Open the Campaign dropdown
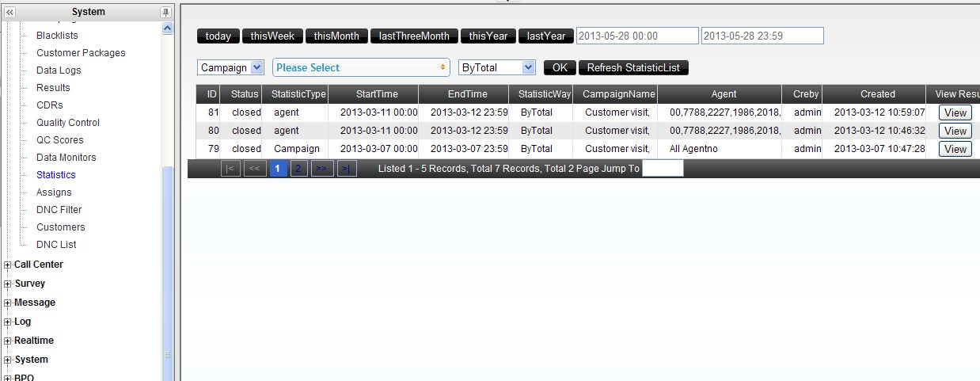This screenshot has width=980, height=381. [230, 68]
